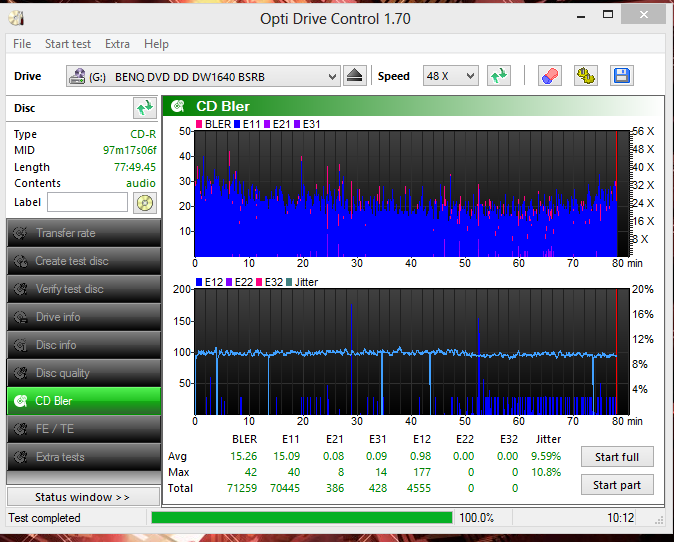Click the MID value 97m17s06f
Image resolution: width=674 pixels, height=542 pixels.
[129, 150]
